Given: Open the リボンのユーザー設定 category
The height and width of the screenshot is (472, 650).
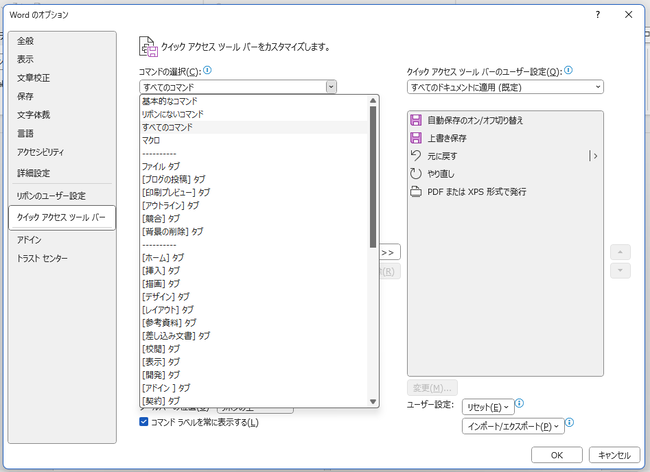Looking at the screenshot, I should pos(62,196).
